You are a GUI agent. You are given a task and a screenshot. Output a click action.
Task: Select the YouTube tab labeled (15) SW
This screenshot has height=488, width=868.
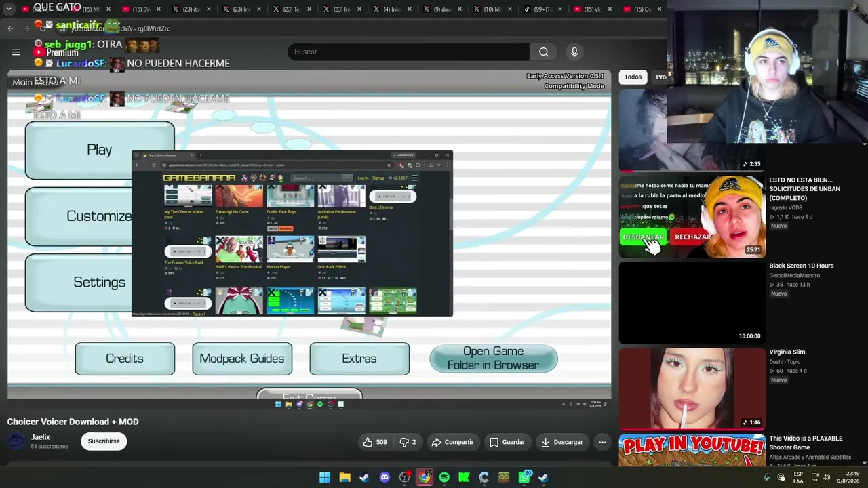coord(142,9)
